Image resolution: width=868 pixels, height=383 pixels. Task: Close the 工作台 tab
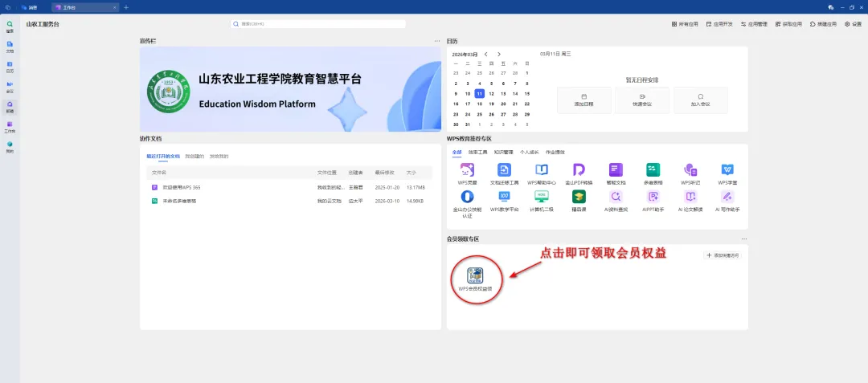[115, 7]
